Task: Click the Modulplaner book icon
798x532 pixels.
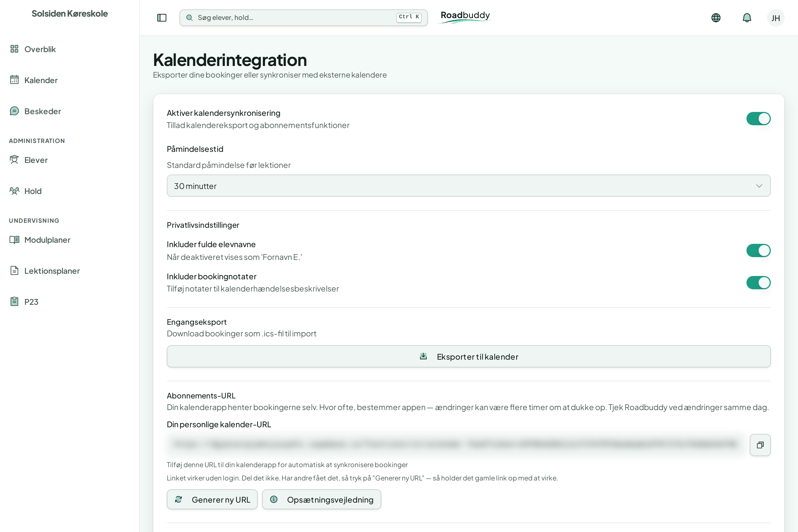Action: pos(14,239)
